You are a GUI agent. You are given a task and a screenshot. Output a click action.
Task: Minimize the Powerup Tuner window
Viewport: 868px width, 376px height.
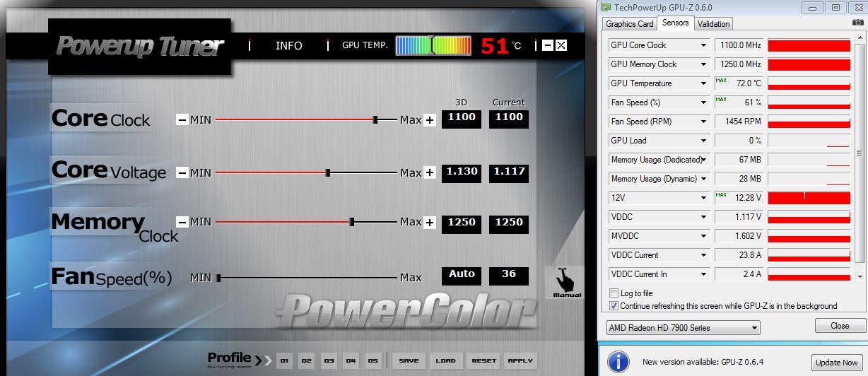[x=548, y=45]
